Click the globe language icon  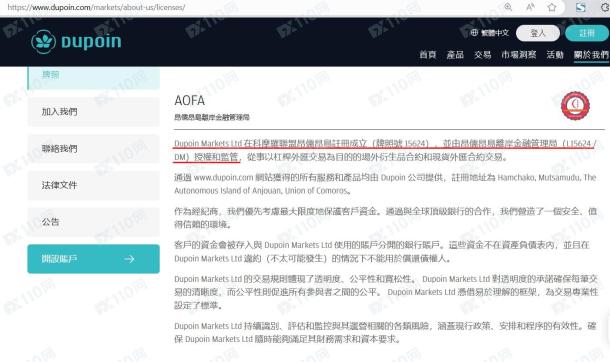pos(474,33)
